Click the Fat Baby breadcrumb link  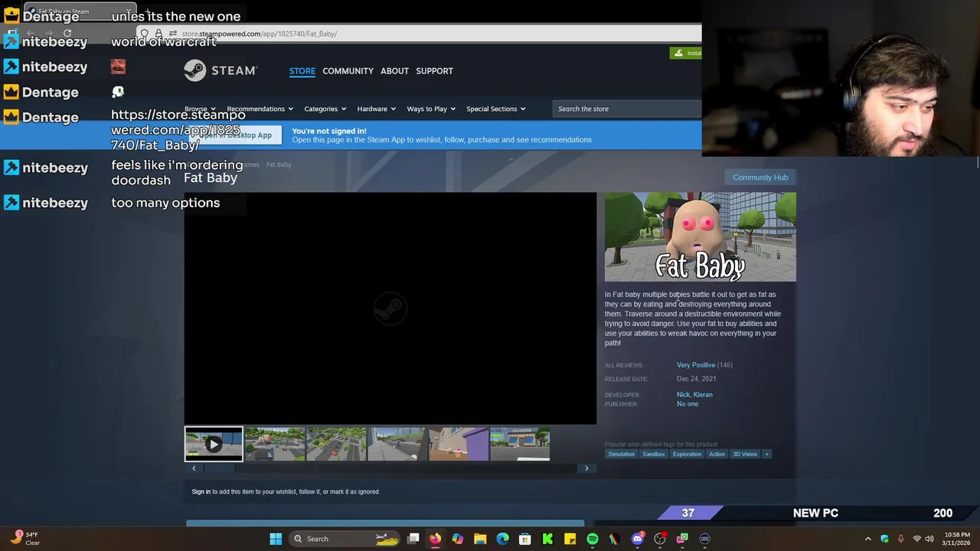[279, 165]
